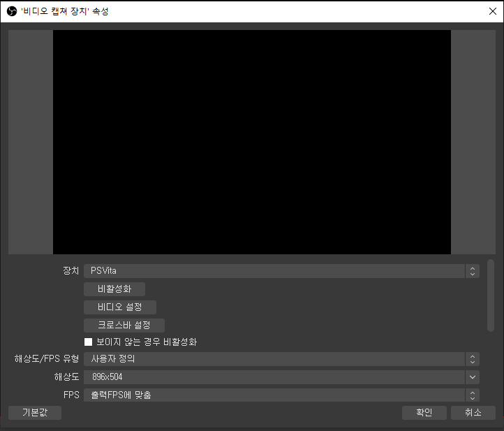Click the properties panel vertical scrollbar

pos(491,295)
